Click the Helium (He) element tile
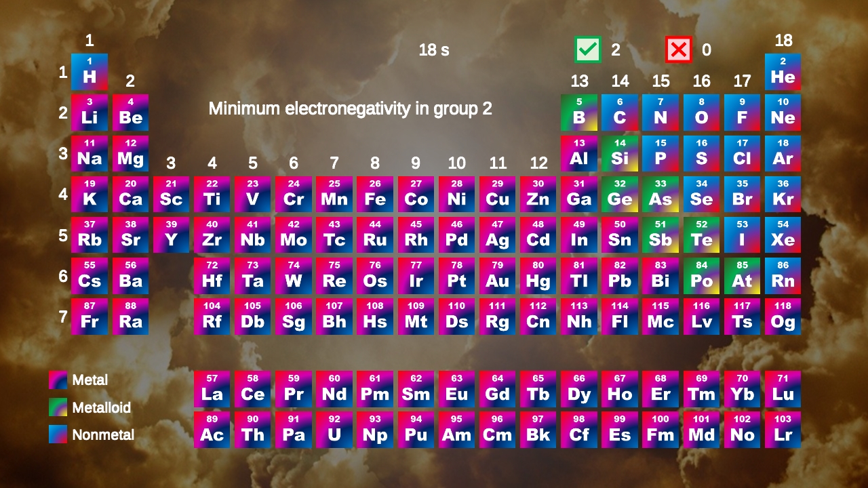Screen dimensions: 868x488 click(783, 72)
